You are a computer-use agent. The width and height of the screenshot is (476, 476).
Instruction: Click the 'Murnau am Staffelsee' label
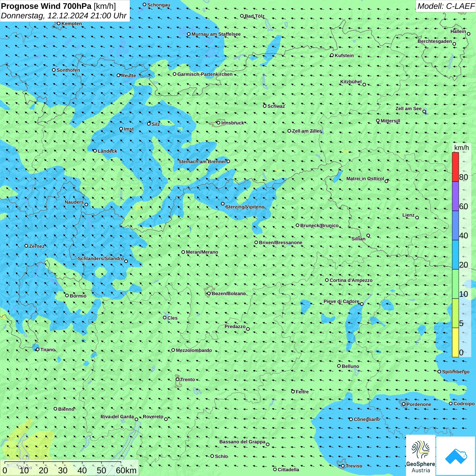[216, 34]
